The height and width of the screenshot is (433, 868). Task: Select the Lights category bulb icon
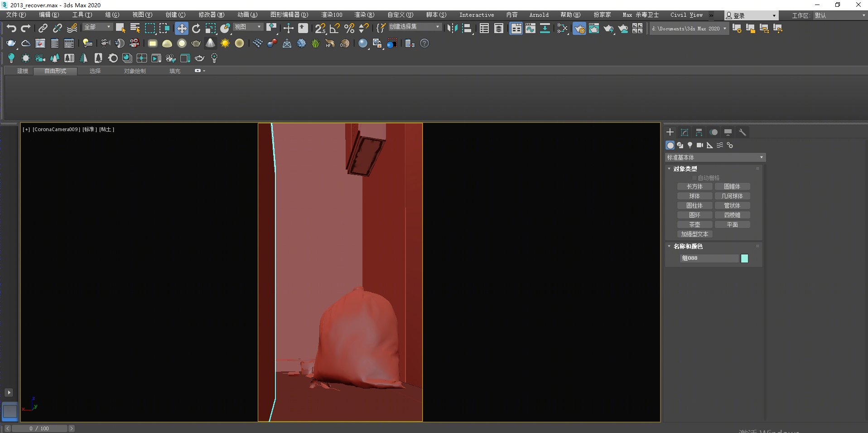coord(690,145)
